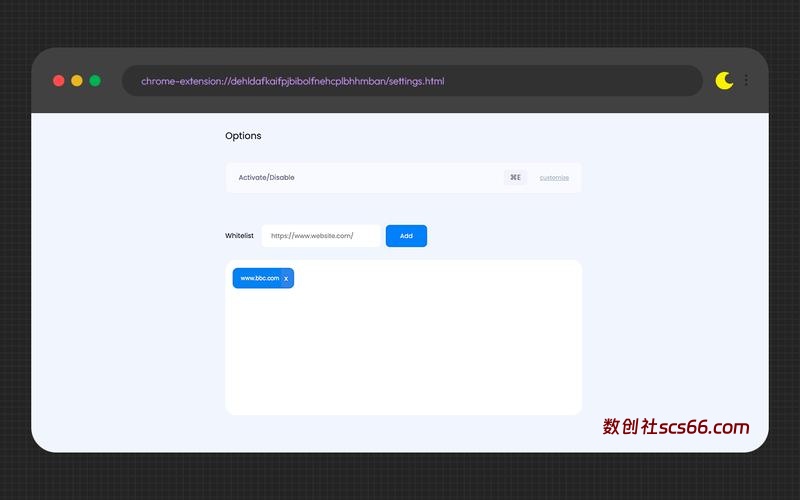Remove www.bbc.com with its x icon
Screen dimensions: 800x500
pyautogui.click(x=286, y=278)
